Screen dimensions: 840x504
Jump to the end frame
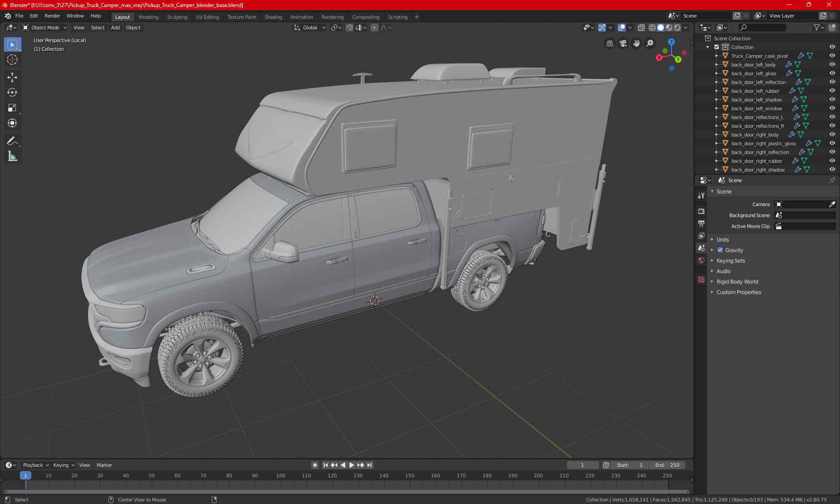(370, 465)
